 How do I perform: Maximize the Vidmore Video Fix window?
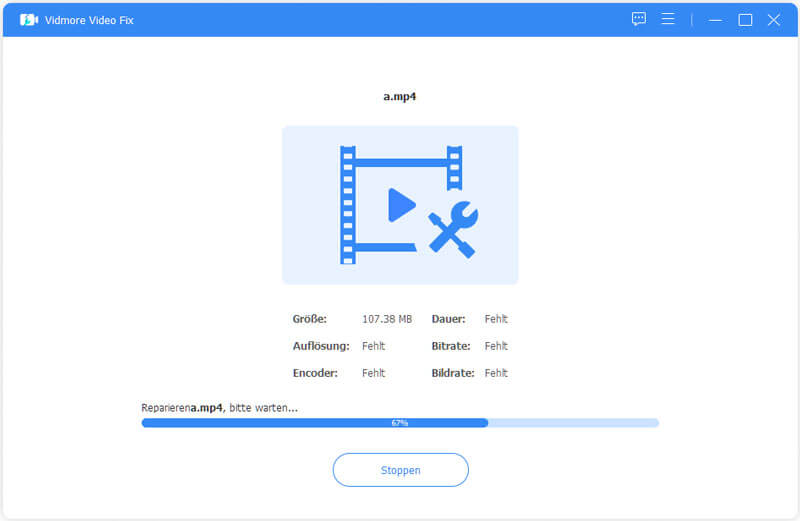coord(745,20)
